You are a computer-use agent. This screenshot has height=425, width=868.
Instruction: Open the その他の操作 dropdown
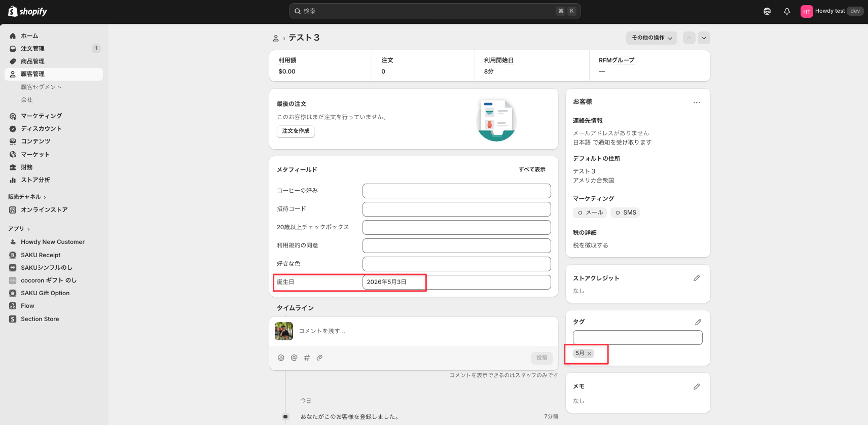(x=652, y=38)
